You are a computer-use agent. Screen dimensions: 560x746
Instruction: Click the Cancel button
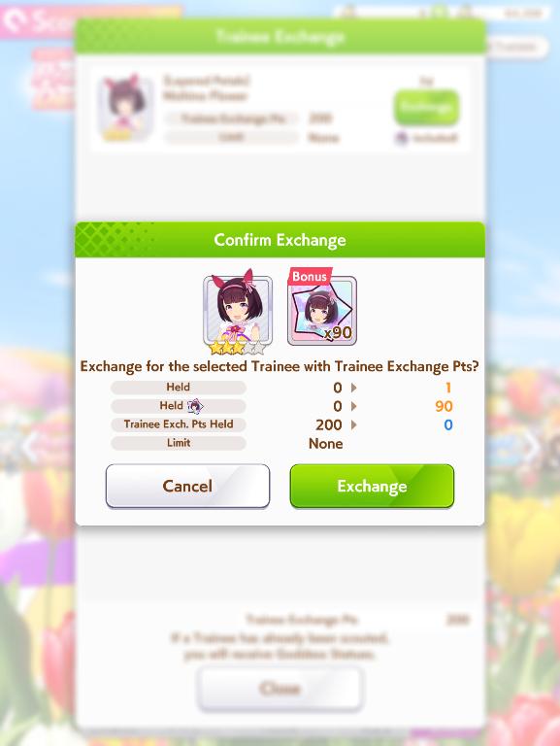187,486
